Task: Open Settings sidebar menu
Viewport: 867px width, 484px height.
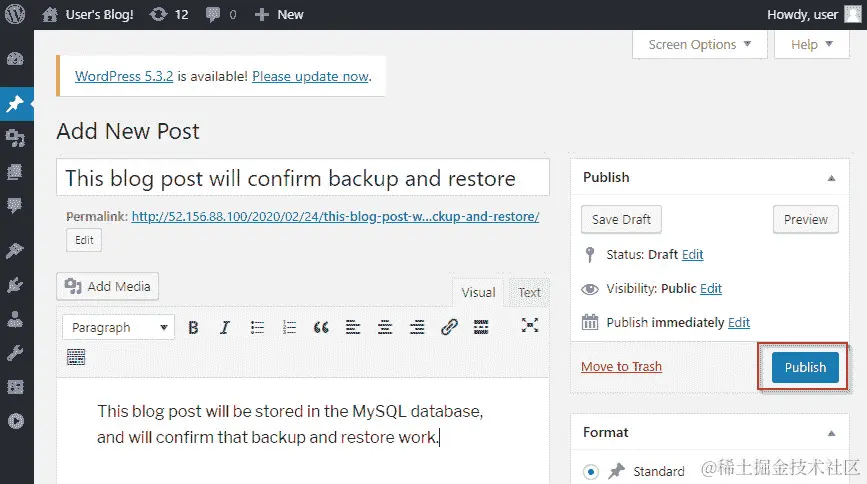Action: coord(15,387)
